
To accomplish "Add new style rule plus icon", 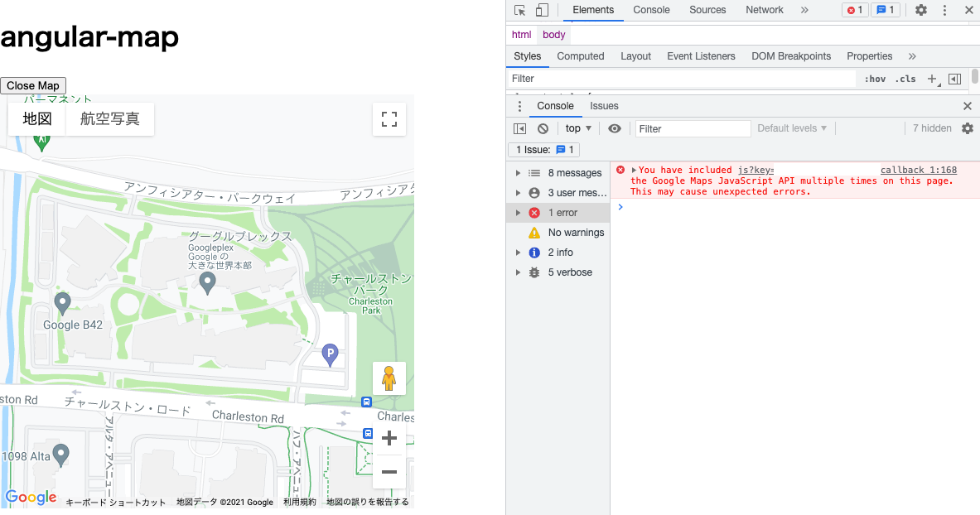I will point(932,79).
